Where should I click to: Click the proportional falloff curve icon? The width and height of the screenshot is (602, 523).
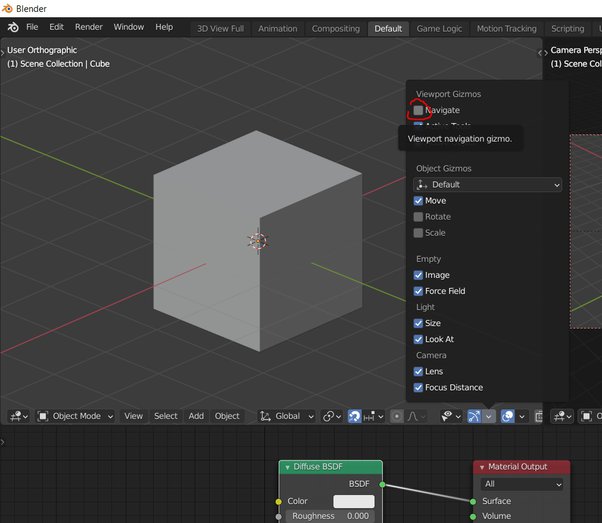(x=413, y=416)
